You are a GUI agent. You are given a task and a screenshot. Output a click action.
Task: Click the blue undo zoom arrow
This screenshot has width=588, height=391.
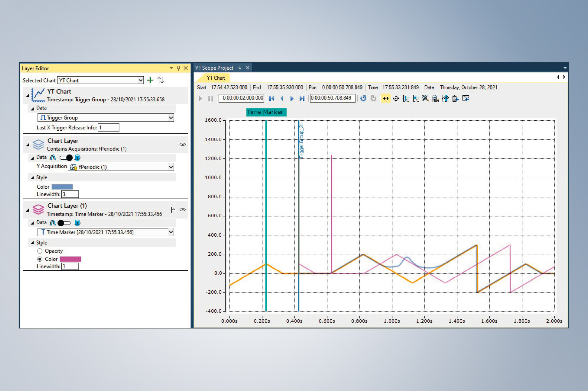point(363,98)
